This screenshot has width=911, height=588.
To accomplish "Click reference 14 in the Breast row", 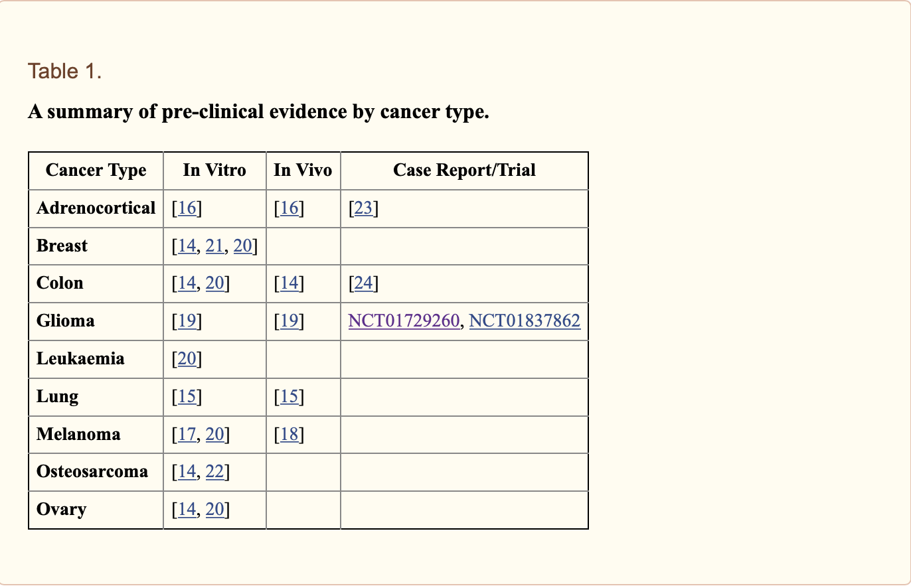I will tap(187, 246).
